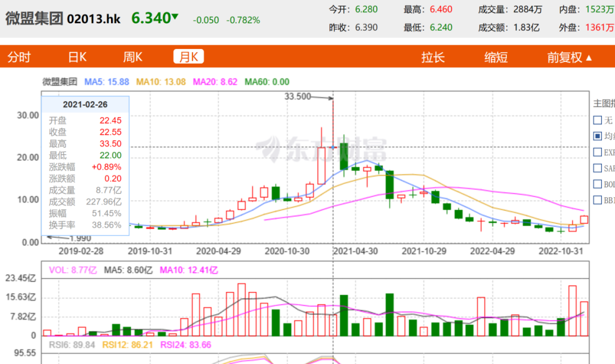Image resolution: width=615 pixels, height=364 pixels.
Task: Switch to the 分时 intraday tab
Action: pos(18,57)
